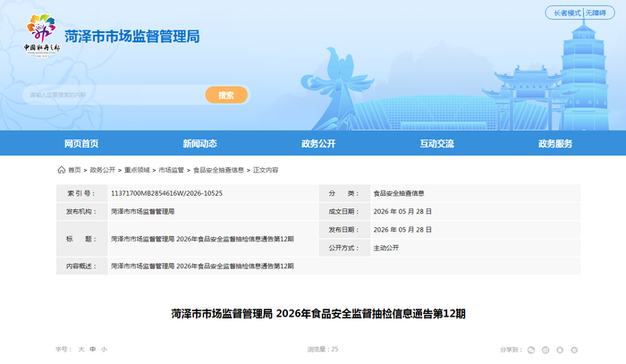Open the 政务公开 nav item
626x364 pixels.
coord(318,144)
